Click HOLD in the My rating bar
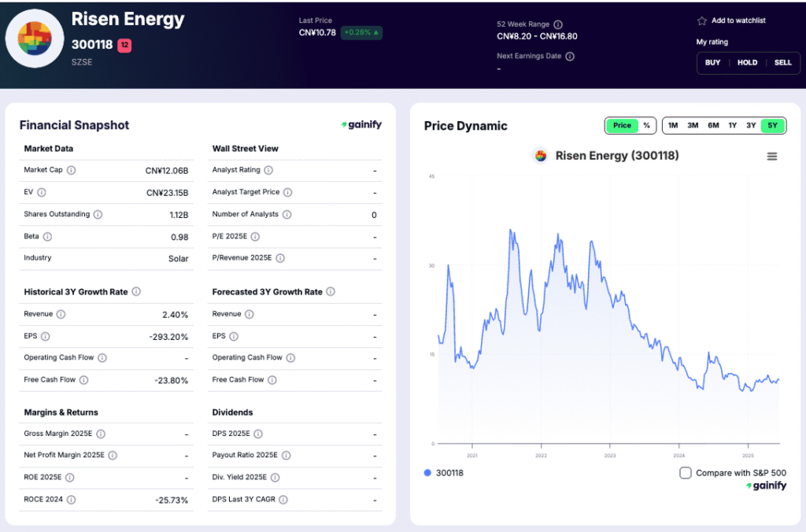This screenshot has height=532, width=806. [747, 62]
